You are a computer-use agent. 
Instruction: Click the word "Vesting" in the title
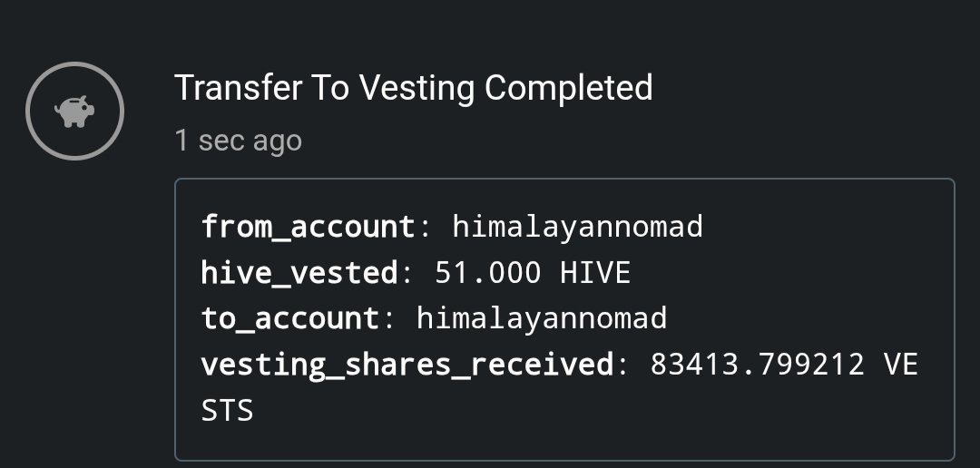pos(417,89)
